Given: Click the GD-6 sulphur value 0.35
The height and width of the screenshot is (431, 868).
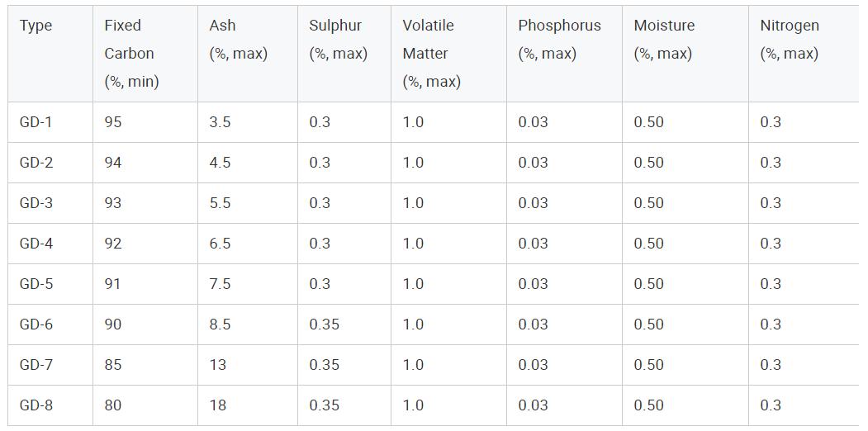Looking at the screenshot, I should 324,324.
